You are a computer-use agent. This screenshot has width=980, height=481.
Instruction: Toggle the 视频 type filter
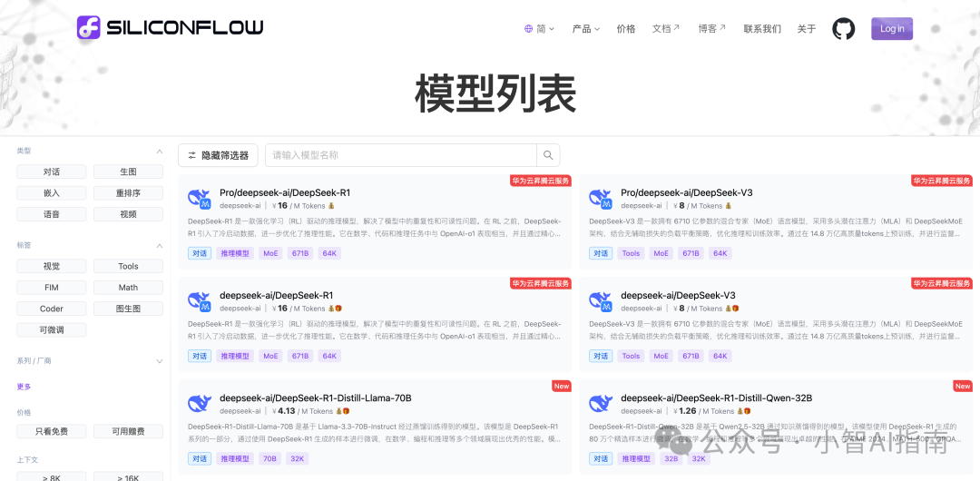coord(128,214)
